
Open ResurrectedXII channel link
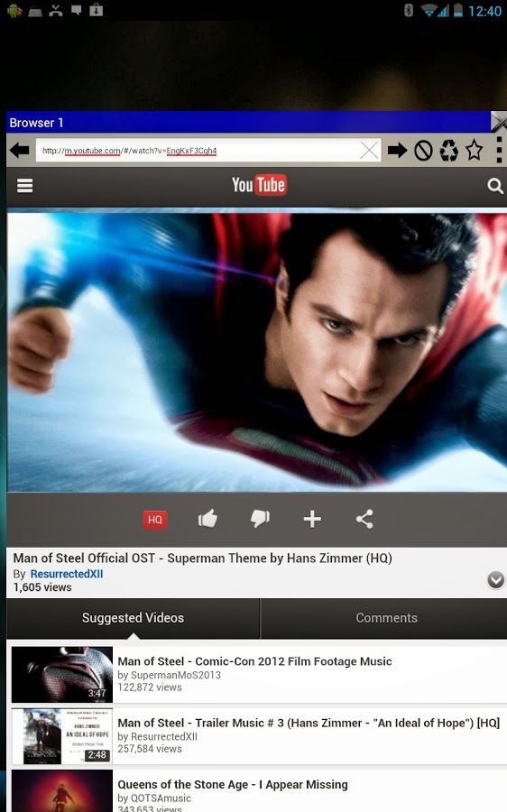click(x=67, y=574)
